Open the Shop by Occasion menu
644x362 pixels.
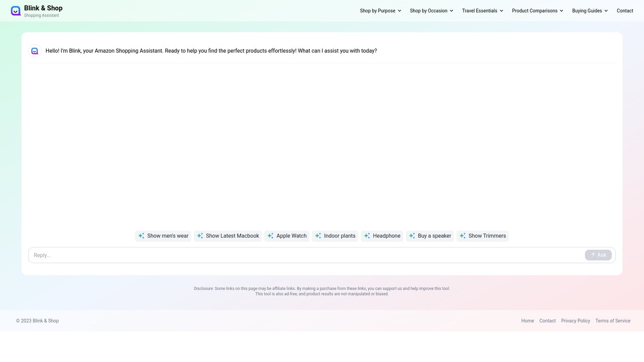[431, 11]
